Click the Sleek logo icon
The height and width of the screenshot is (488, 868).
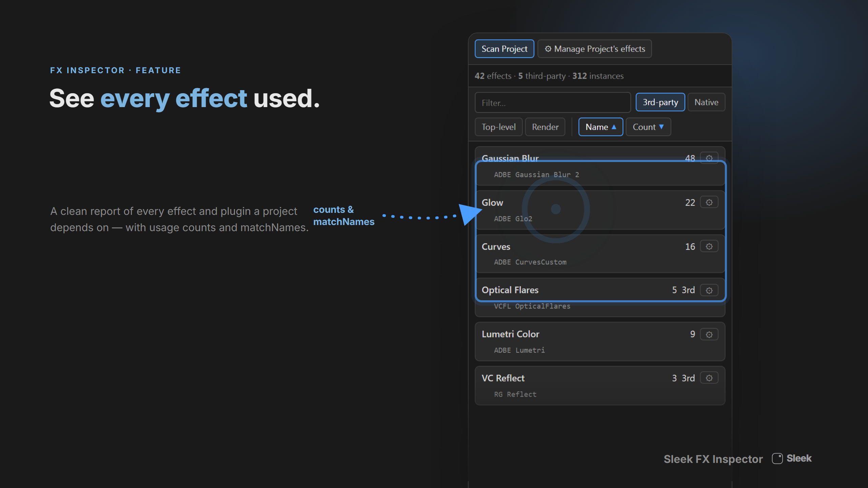[x=777, y=459]
